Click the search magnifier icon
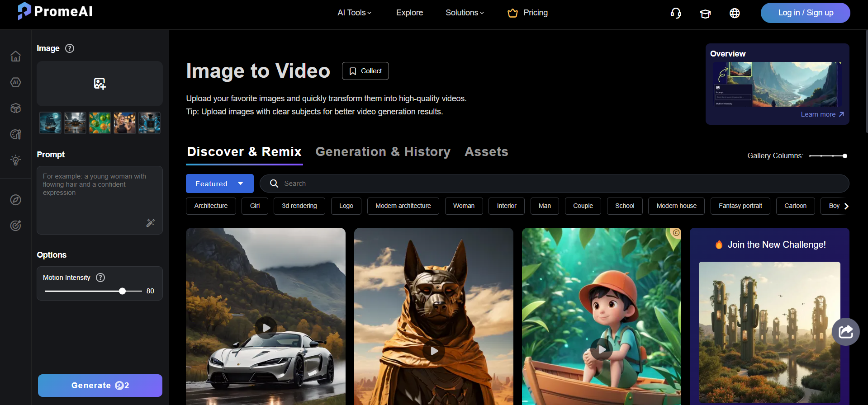 click(274, 184)
